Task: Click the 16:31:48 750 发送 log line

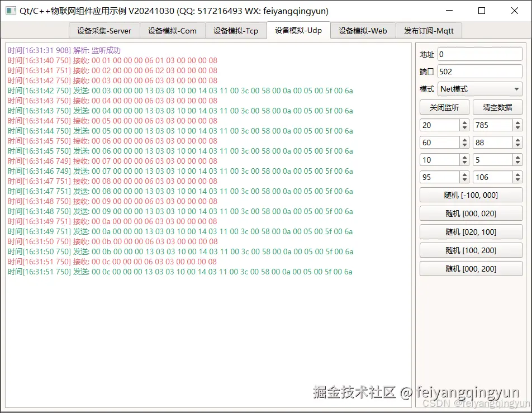Action: (x=180, y=211)
